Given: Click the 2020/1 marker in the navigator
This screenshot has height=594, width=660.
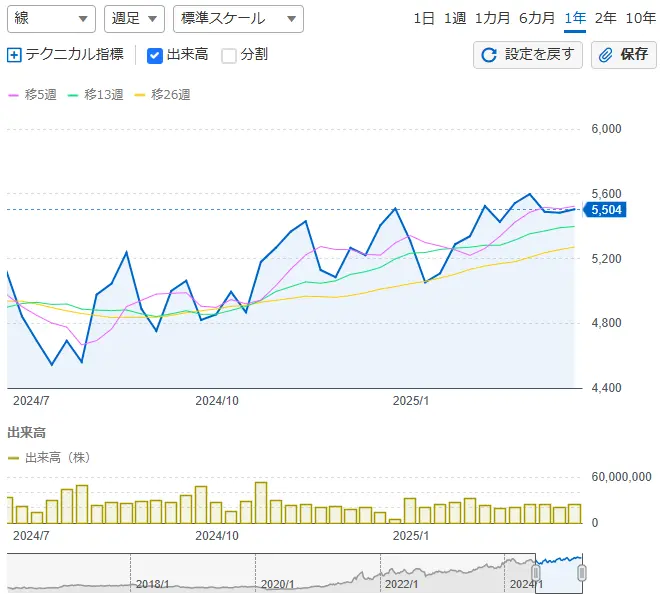Looking at the screenshot, I should click(x=277, y=584).
